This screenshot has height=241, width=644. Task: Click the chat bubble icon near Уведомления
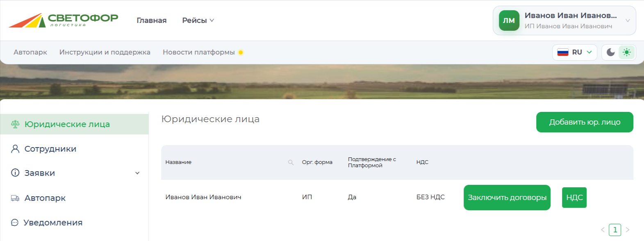(15, 223)
